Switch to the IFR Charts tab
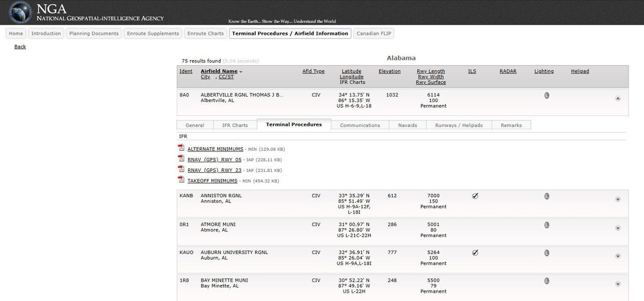Viewport: 644px width, 301px height. tap(234, 125)
